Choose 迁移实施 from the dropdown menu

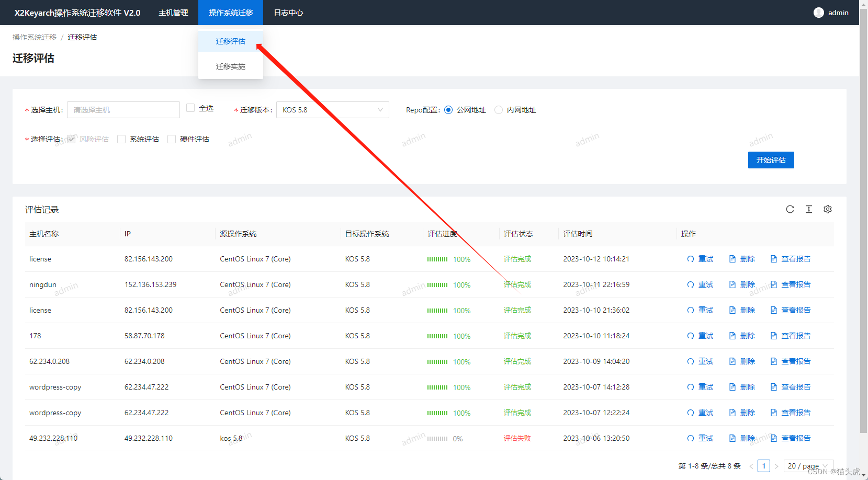point(231,66)
